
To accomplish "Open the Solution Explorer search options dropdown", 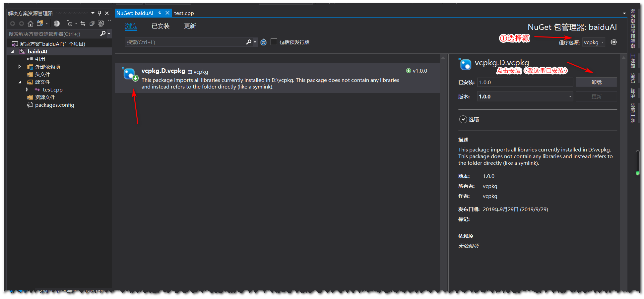I will pyautogui.click(x=109, y=33).
